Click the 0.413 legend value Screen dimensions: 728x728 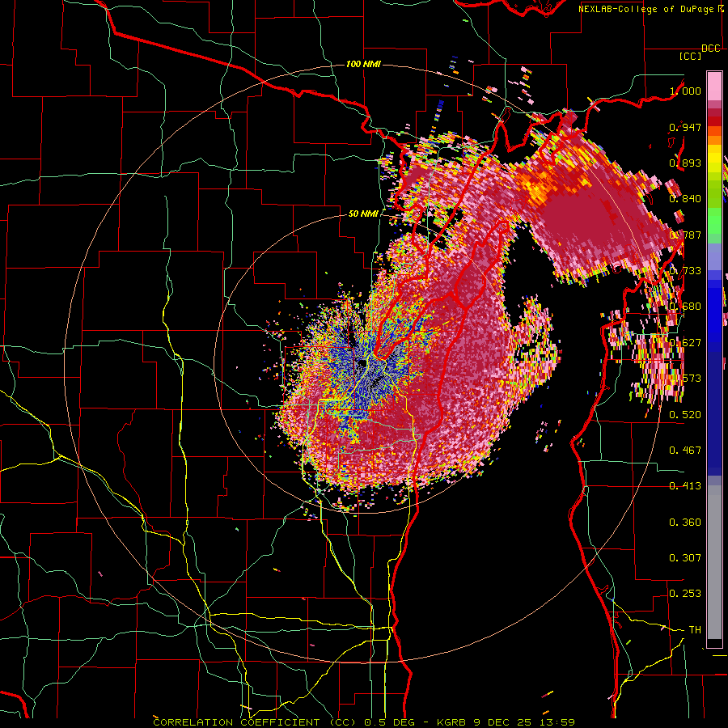685,486
